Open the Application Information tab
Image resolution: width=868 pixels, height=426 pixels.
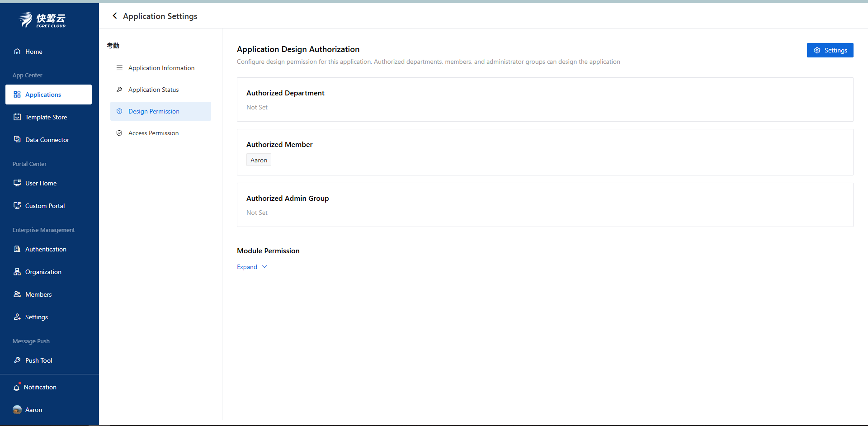161,68
